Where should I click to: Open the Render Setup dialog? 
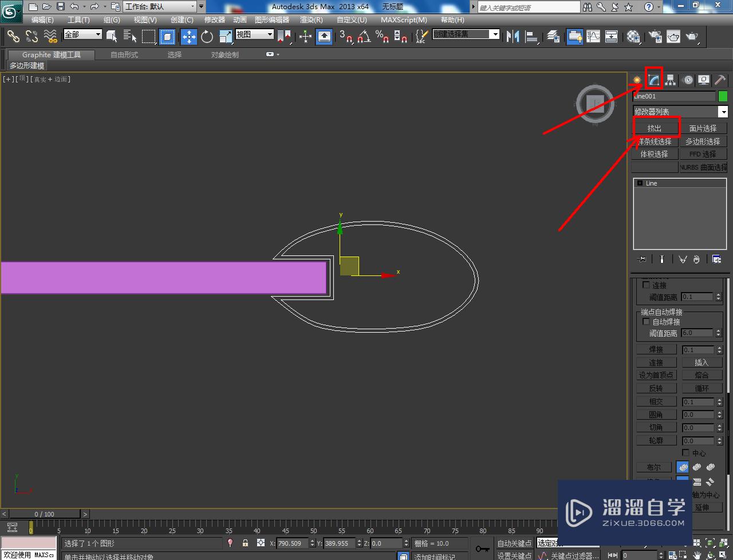coord(655,37)
